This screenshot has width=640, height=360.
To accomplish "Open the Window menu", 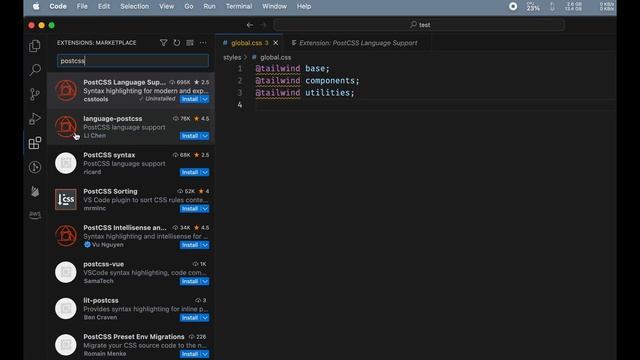I will point(274,6).
